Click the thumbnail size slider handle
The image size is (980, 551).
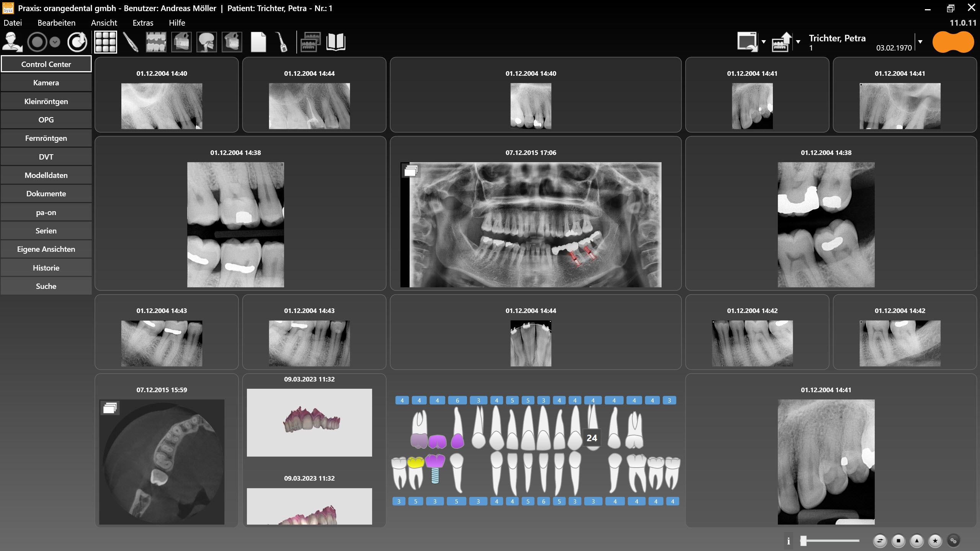click(x=804, y=541)
